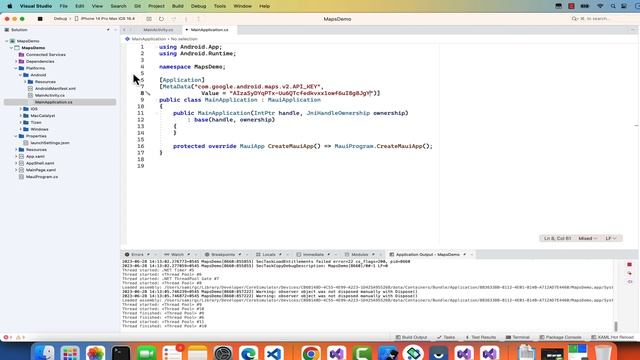640x360 pixels.
Task: Open the Tools menu
Action: click(220, 6)
